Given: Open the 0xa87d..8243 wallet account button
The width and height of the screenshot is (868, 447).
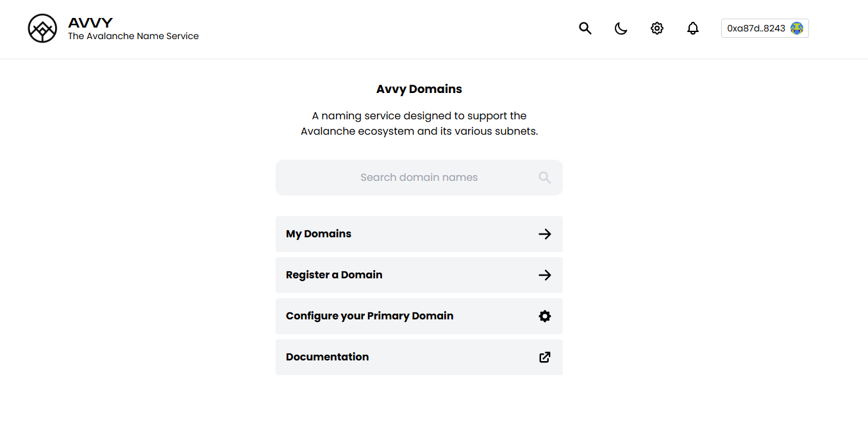Looking at the screenshot, I should pyautogui.click(x=756, y=28).
